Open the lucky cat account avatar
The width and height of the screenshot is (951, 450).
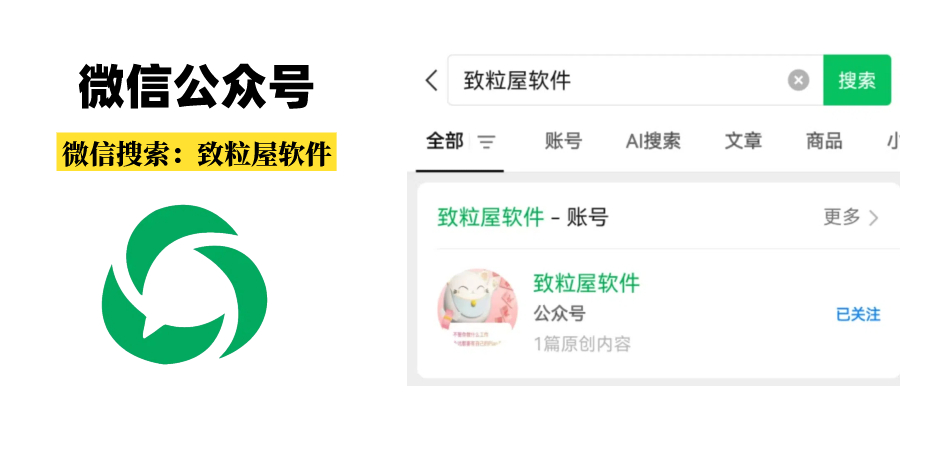coord(477,310)
